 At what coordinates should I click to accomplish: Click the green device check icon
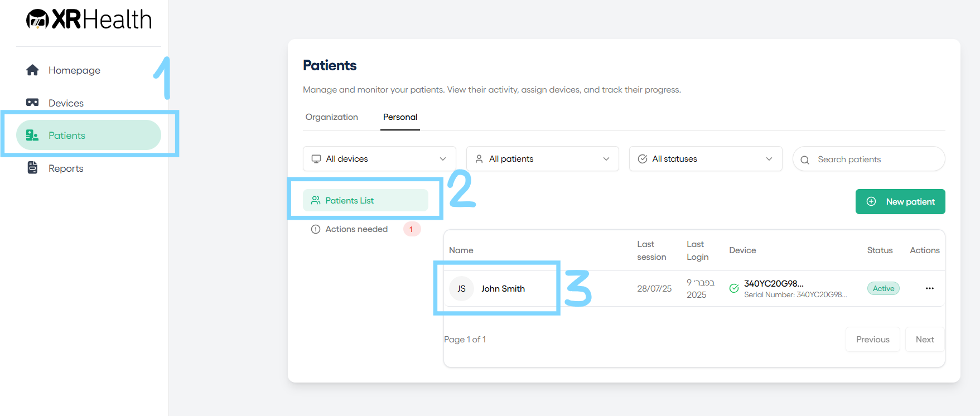pyautogui.click(x=734, y=288)
